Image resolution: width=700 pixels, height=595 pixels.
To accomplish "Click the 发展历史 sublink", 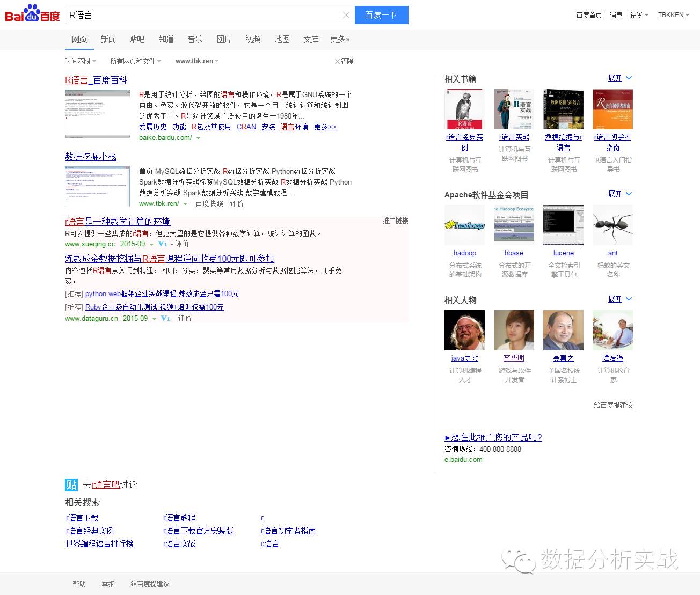I will (x=153, y=127).
